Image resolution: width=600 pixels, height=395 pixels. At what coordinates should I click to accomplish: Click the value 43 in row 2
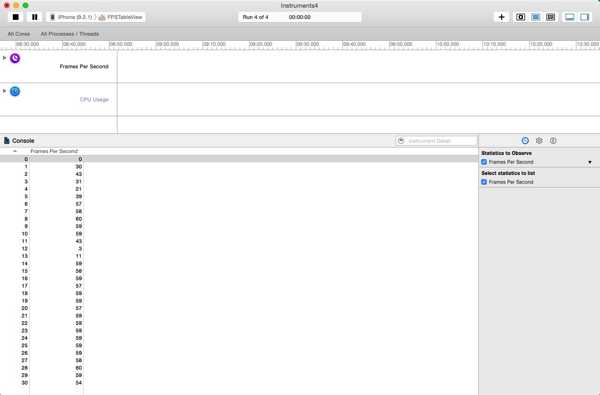coord(79,174)
